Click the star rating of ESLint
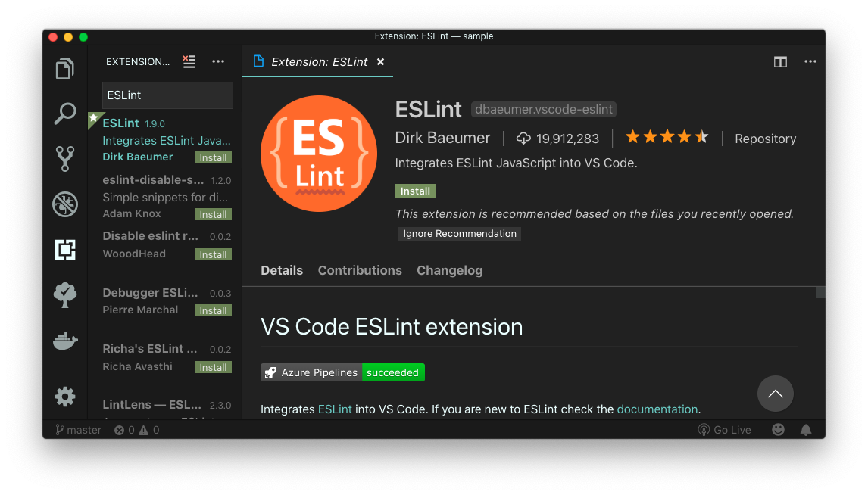This screenshot has height=495, width=868. (x=667, y=136)
